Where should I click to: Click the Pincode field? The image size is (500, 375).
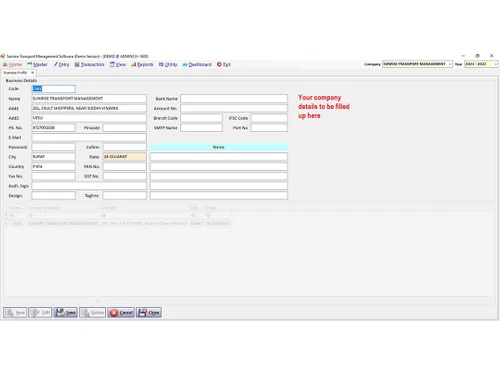click(x=125, y=128)
